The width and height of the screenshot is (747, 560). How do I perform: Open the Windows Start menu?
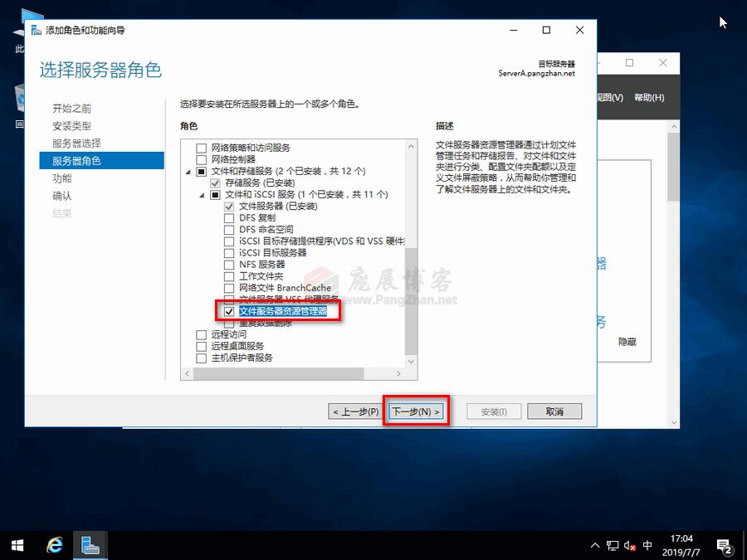coord(16,545)
